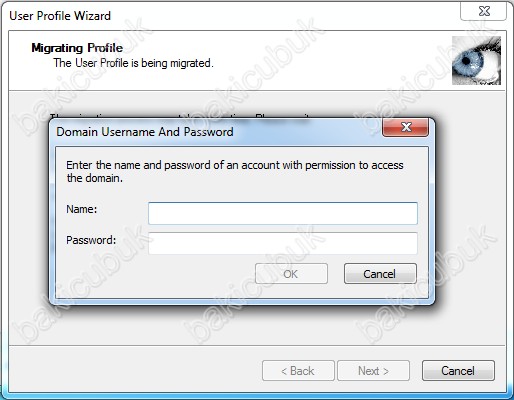Advance the wizard with Next

[373, 370]
